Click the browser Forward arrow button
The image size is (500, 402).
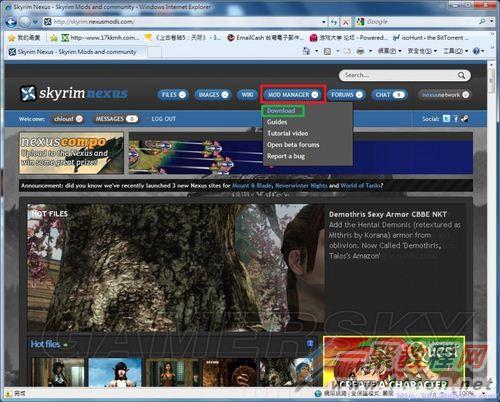[25, 22]
